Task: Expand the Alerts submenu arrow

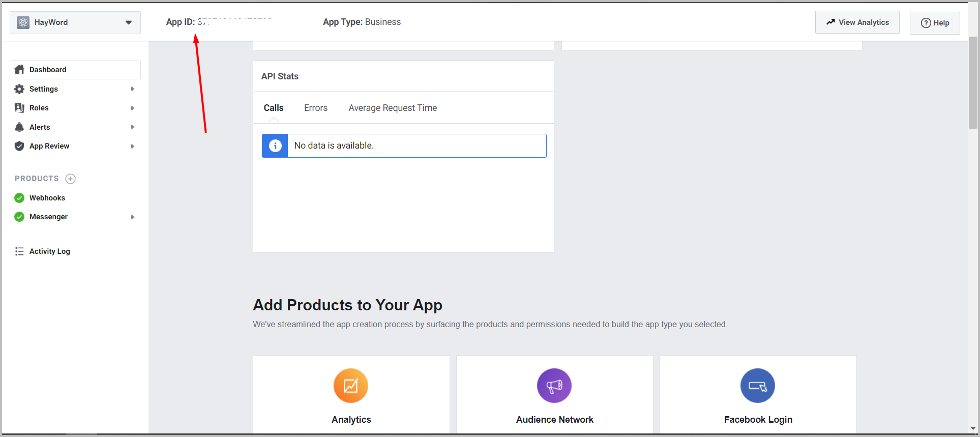Action: [x=133, y=127]
